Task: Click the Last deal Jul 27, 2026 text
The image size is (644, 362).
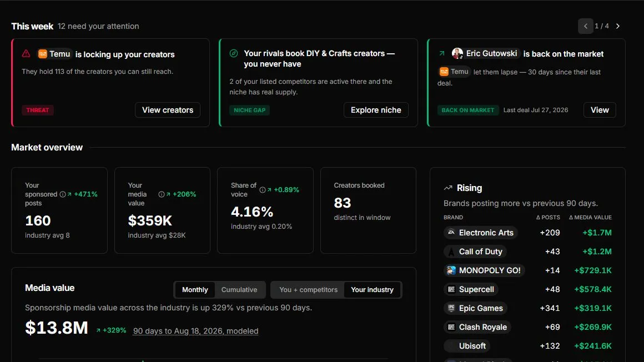Action: 536,110
